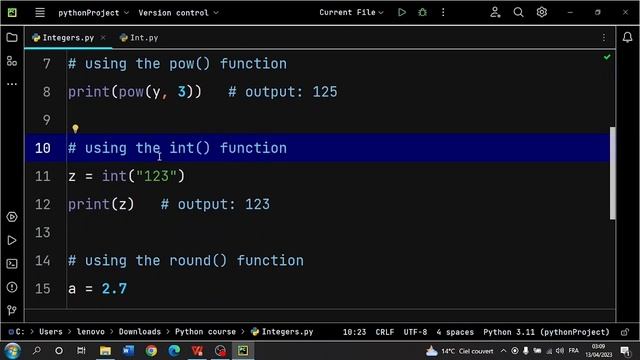Close the Integers.py tab
640x360 pixels.
pos(103,38)
